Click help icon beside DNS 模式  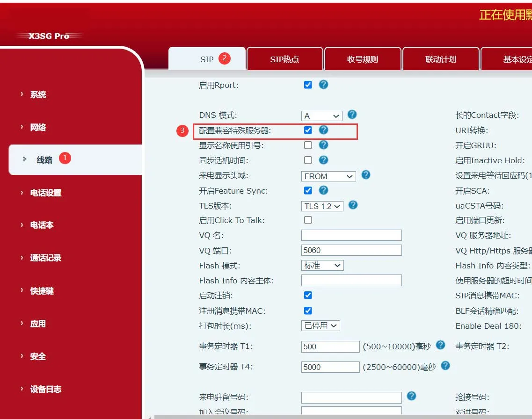coord(352,115)
